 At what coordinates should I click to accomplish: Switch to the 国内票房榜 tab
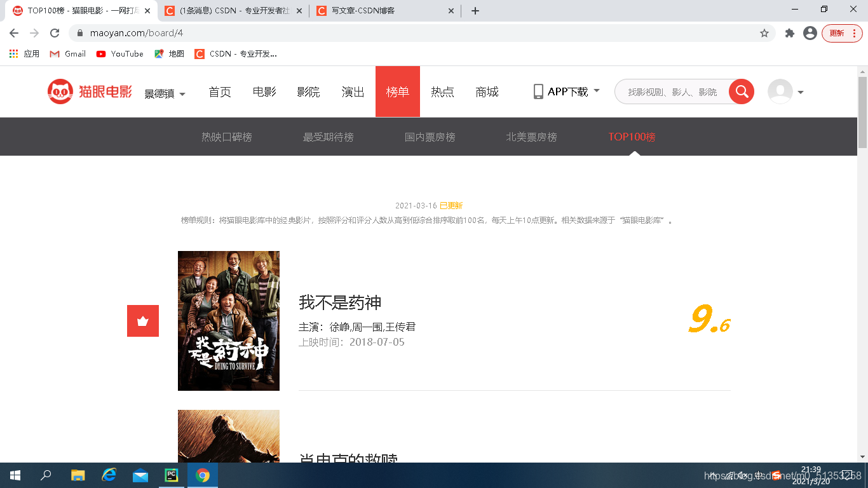click(430, 137)
